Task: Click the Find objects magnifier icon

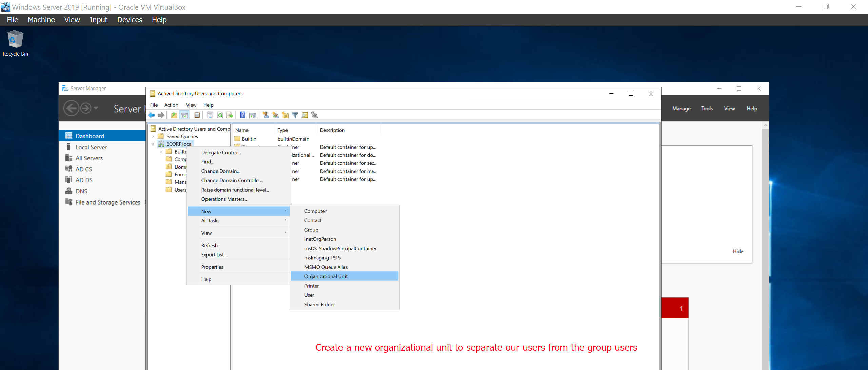Action: point(305,115)
